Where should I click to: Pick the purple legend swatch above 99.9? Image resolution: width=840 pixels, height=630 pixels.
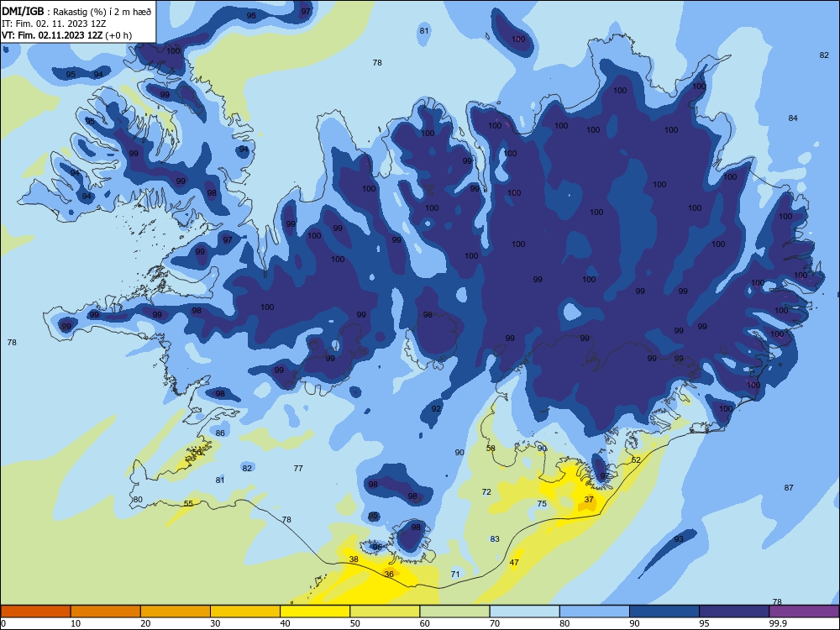coord(804,612)
